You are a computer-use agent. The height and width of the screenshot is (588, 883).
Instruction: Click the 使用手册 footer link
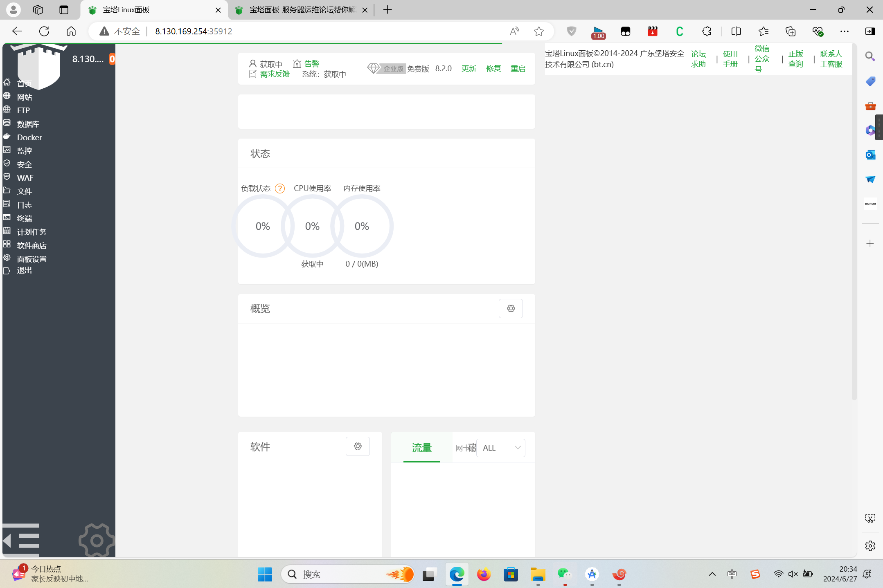click(x=730, y=59)
